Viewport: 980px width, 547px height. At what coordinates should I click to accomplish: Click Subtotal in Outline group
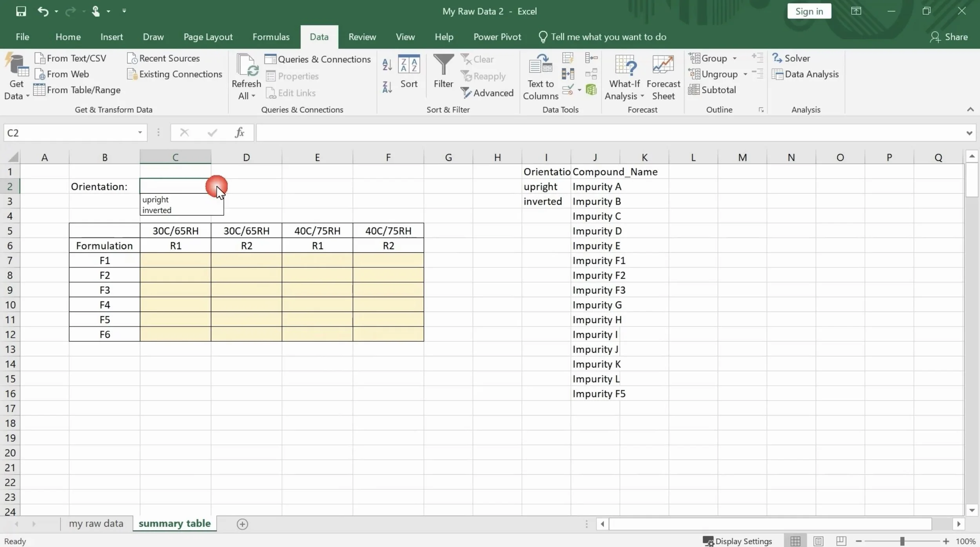click(712, 90)
